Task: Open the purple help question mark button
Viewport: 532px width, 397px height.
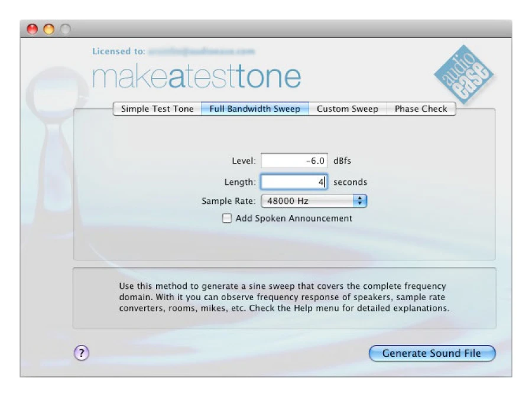Action: pyautogui.click(x=82, y=353)
